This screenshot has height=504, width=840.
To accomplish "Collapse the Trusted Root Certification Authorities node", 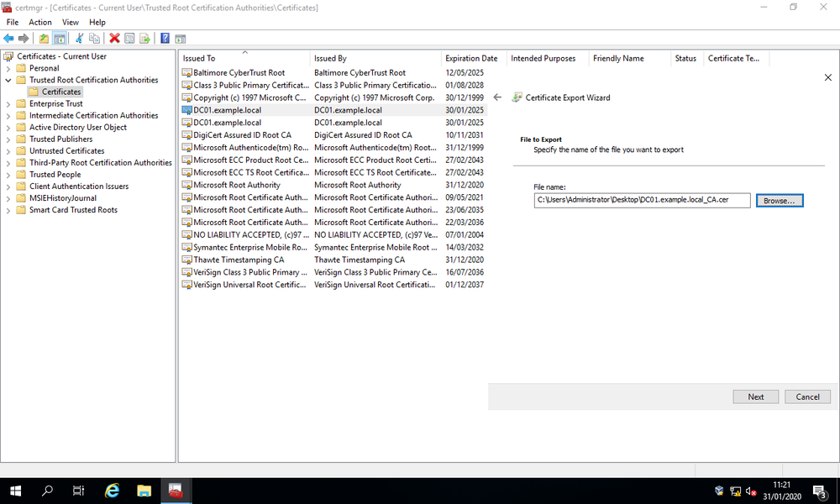I will 7,80.
